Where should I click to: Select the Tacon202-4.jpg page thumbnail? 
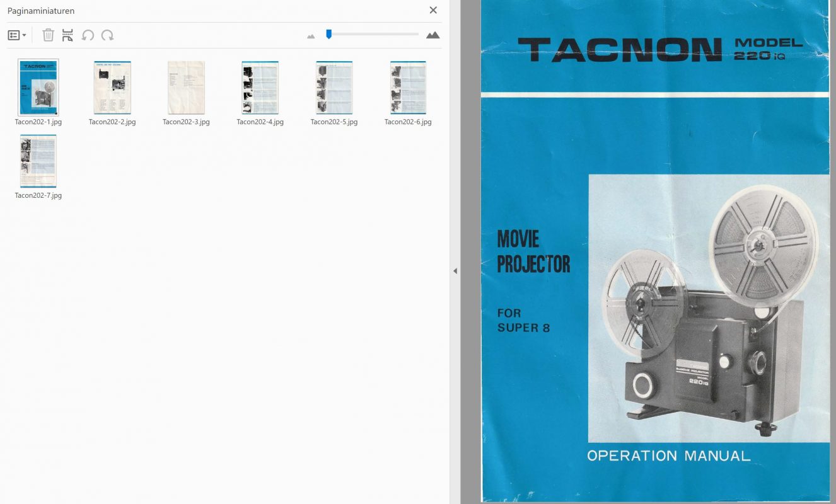coord(260,88)
